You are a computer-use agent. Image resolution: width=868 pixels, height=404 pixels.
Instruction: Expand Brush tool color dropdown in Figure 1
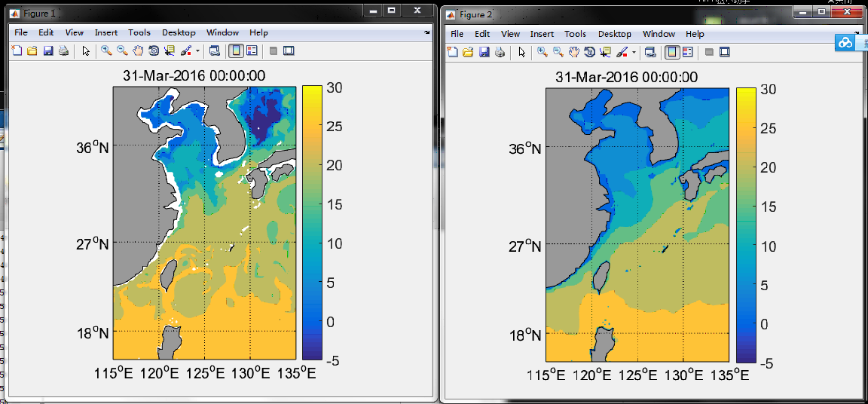pos(198,52)
